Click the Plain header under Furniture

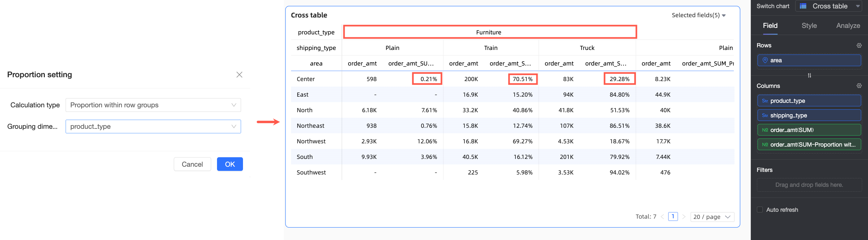pyautogui.click(x=392, y=48)
